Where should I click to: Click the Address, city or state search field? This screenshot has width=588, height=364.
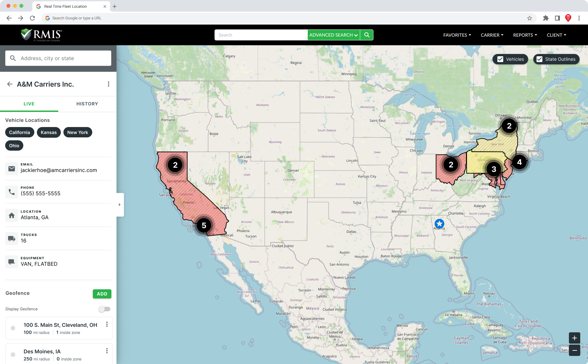[x=58, y=58]
